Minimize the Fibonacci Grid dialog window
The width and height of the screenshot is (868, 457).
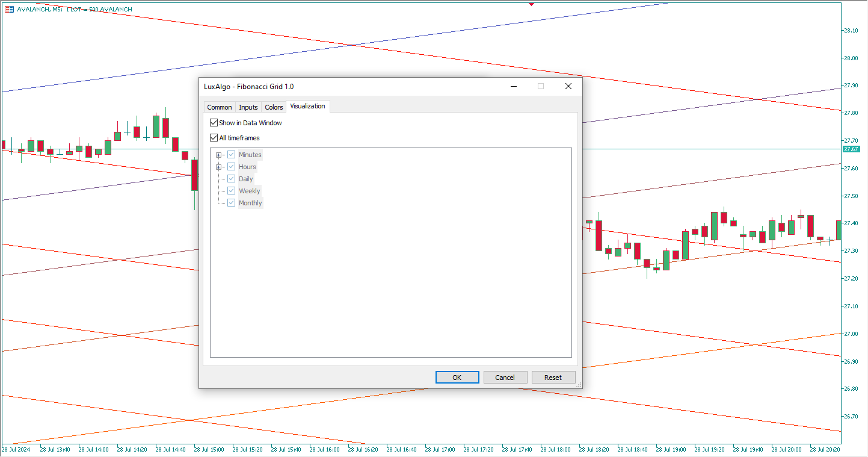pyautogui.click(x=514, y=86)
